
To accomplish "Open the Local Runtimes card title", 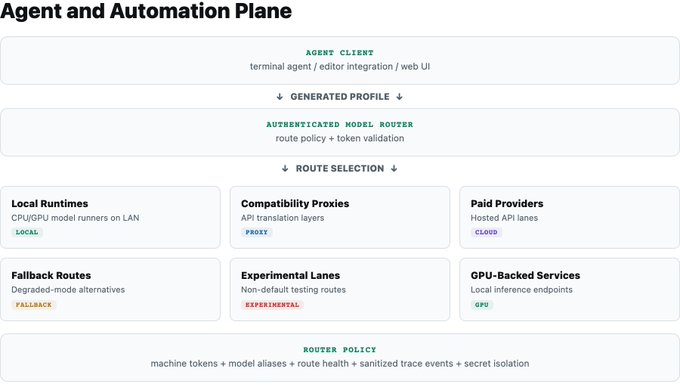I will [50, 203].
